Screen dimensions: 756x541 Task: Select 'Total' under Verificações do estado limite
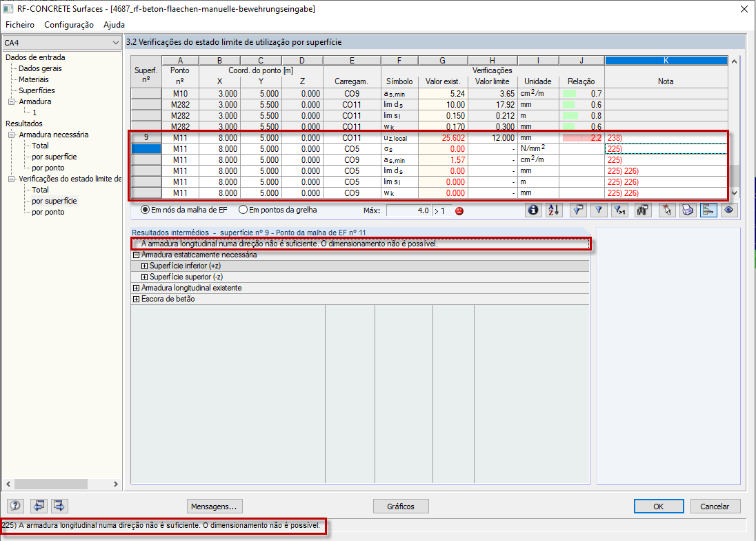coord(40,190)
